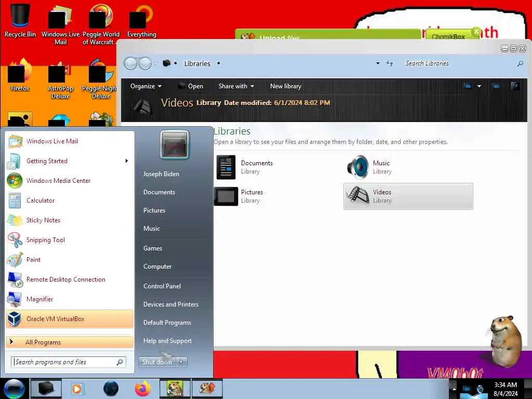Screen dimensions: 532x399
Task: Expand the Organize dropdown menu
Action: pos(146,86)
